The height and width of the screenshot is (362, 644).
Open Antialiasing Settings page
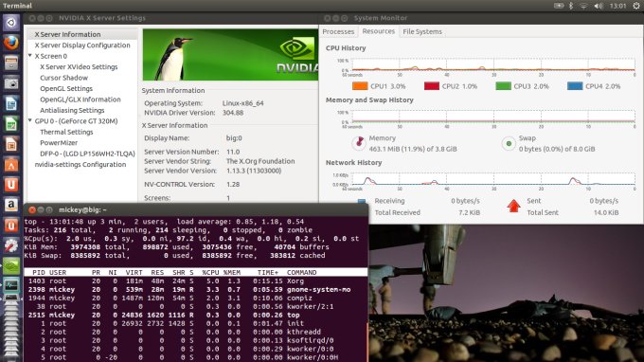coord(72,110)
